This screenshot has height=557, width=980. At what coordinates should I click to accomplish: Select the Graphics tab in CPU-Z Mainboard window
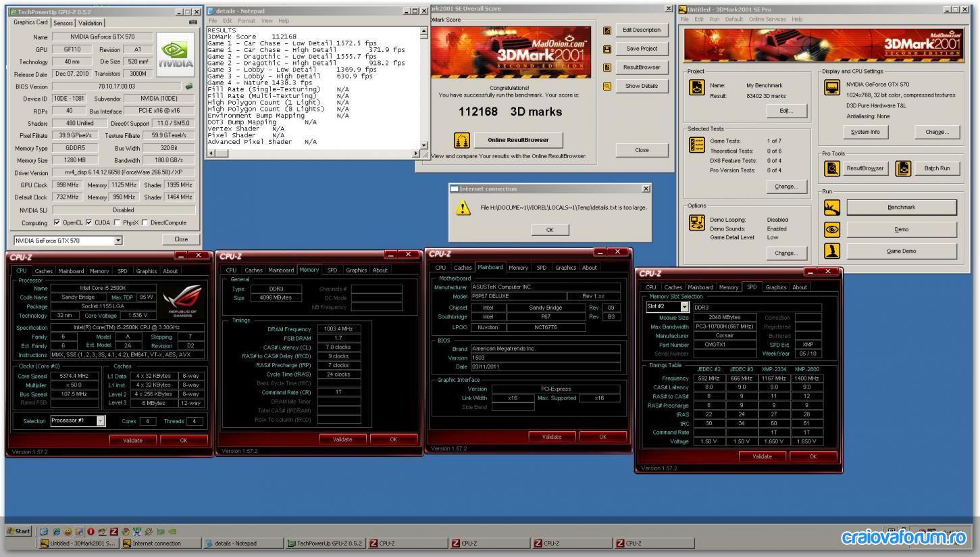coord(565,267)
